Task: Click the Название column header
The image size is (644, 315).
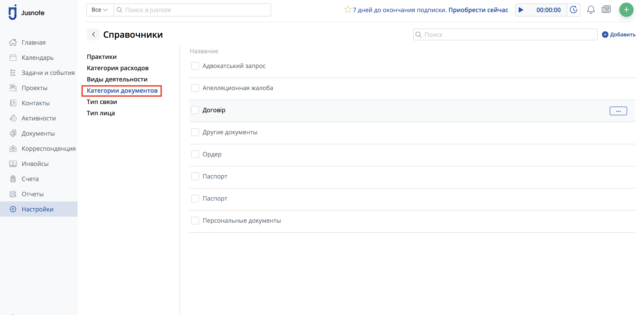Action: point(204,51)
